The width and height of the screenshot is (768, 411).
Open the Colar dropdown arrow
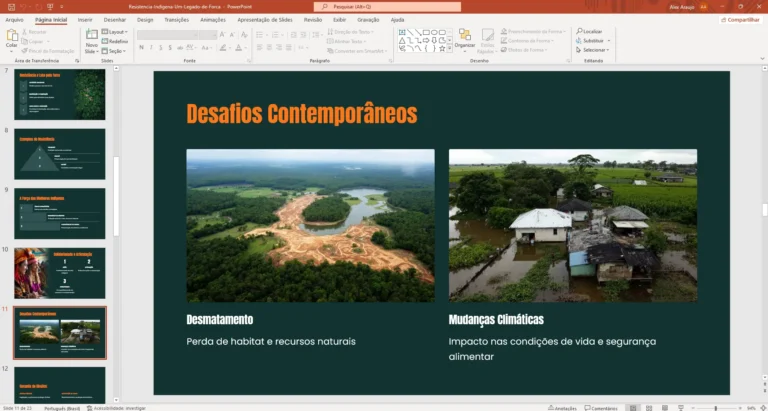pyautogui.click(x=12, y=51)
